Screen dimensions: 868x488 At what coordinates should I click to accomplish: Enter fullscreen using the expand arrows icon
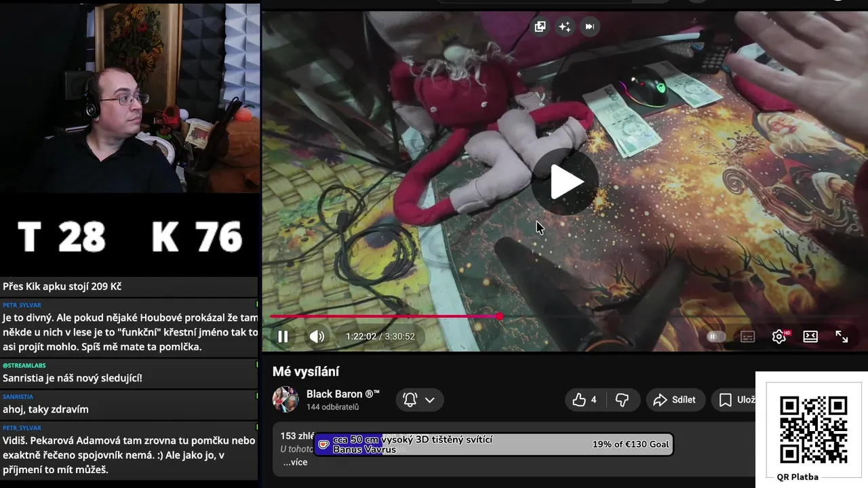[842, 336]
